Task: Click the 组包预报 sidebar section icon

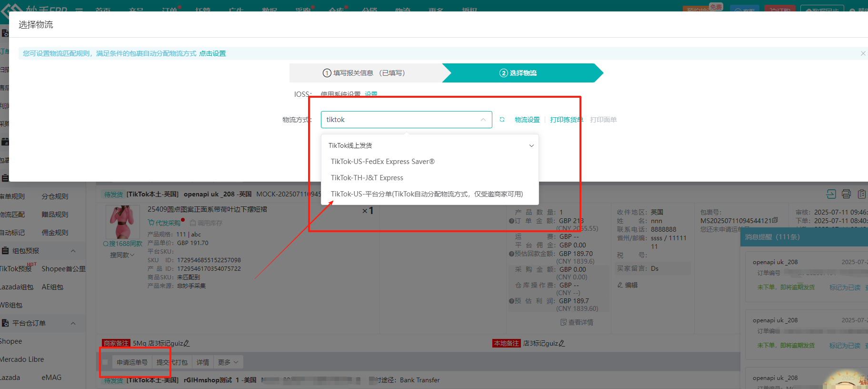Action: point(5,251)
